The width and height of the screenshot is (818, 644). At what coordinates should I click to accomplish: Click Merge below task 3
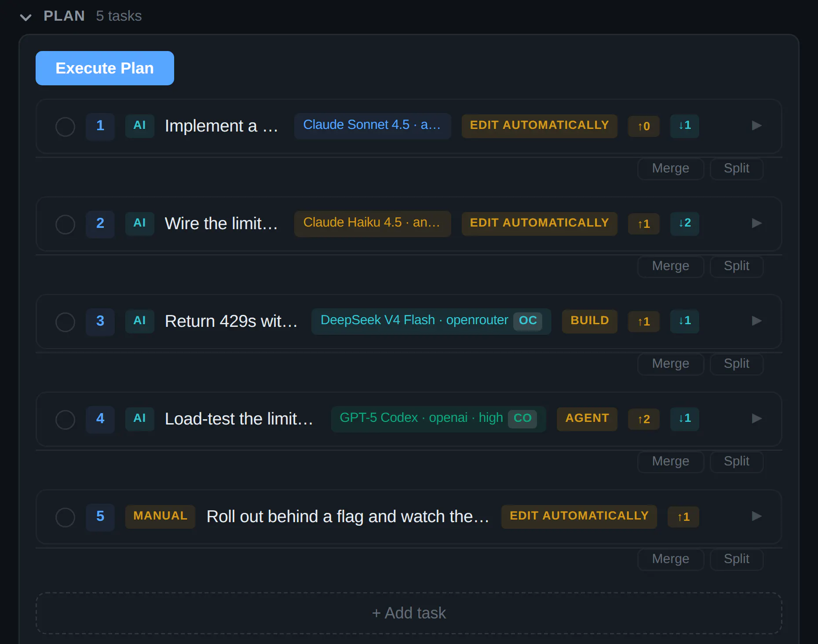pos(671,364)
